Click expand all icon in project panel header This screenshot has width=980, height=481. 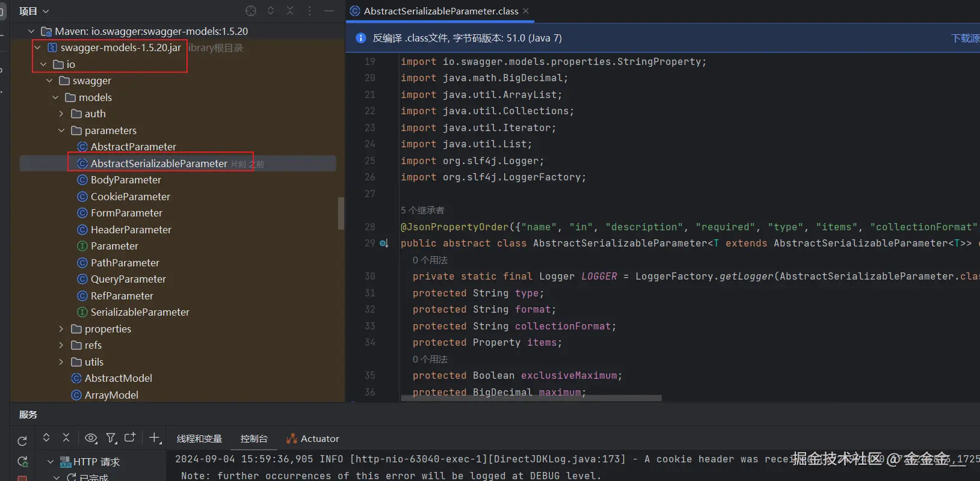point(271,11)
